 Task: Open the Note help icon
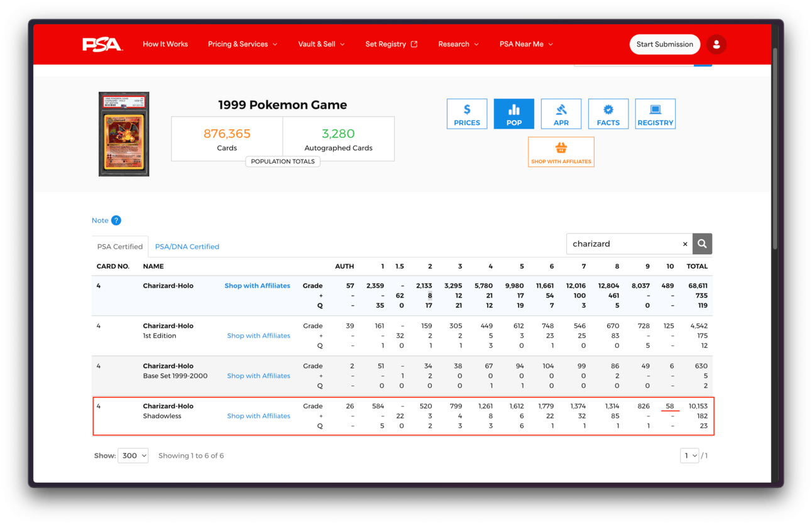116,220
